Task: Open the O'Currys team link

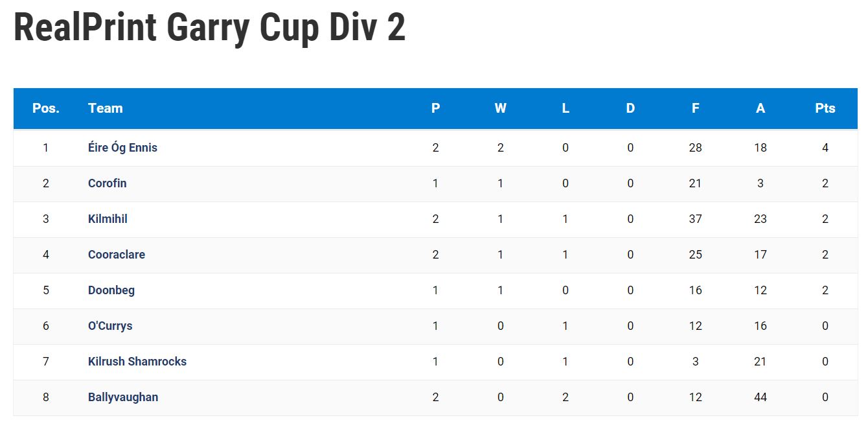Action: 110,326
